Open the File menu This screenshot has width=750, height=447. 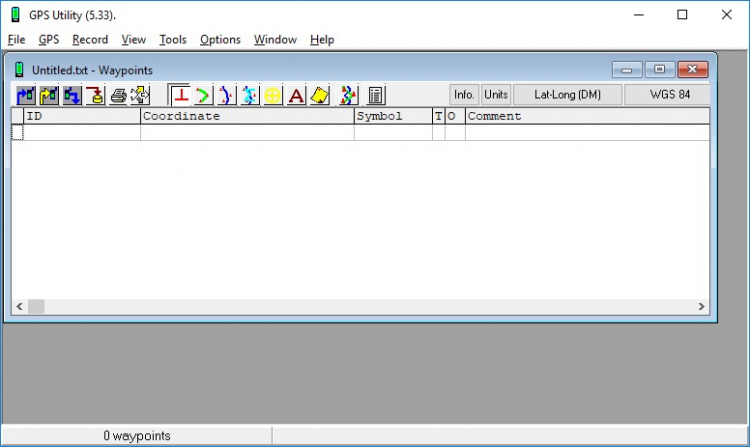point(16,40)
